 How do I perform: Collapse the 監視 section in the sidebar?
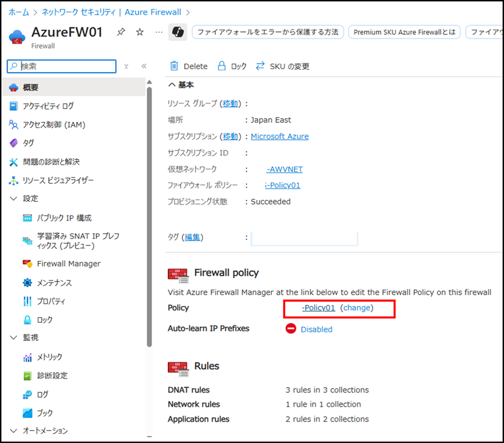(13, 337)
